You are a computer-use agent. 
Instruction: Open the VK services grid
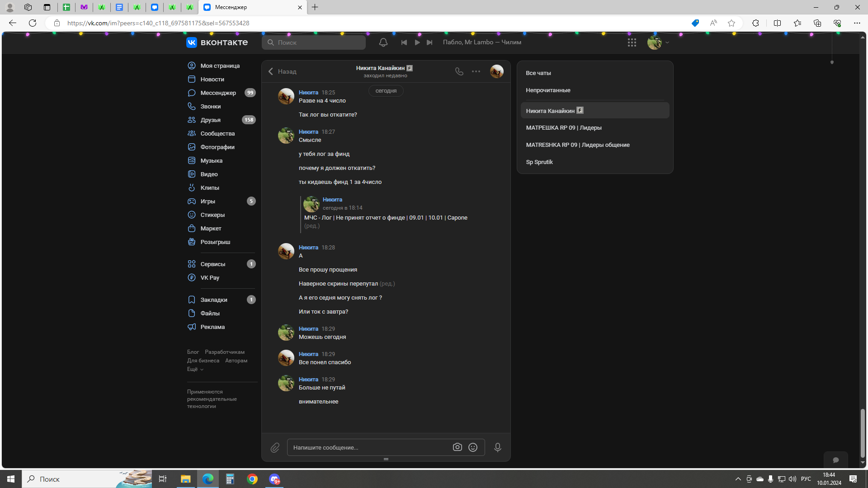click(x=632, y=42)
